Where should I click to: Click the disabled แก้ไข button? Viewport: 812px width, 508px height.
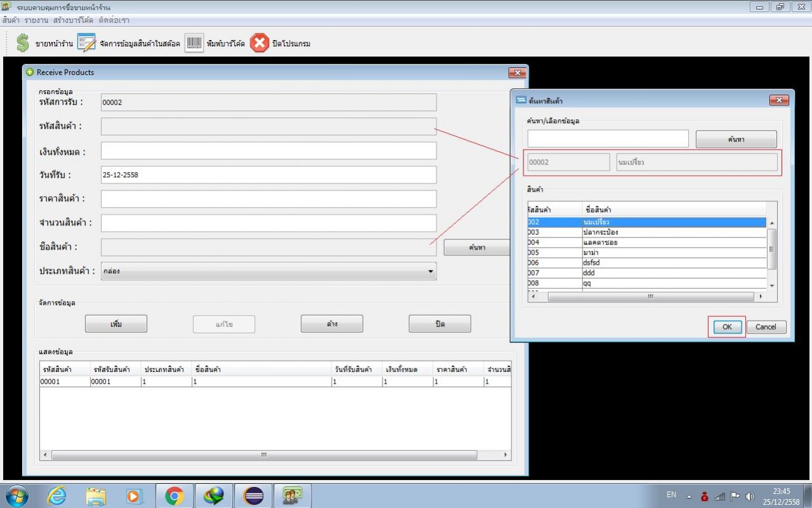(x=224, y=324)
